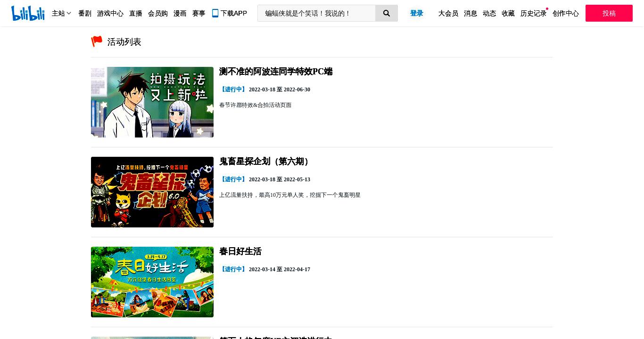The height and width of the screenshot is (339, 644).
Task: Click the 登录 login link
Action: [x=417, y=13]
